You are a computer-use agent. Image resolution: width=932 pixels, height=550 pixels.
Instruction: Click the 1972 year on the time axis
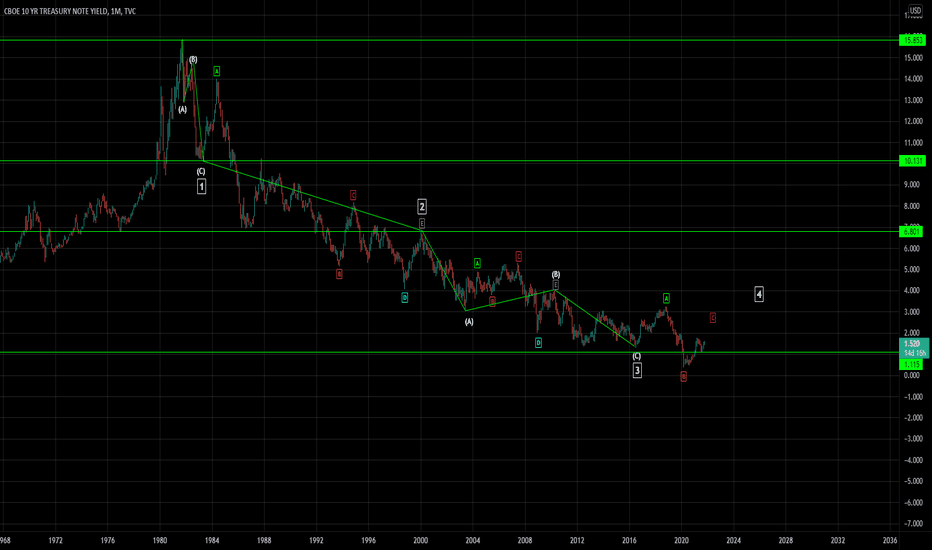coord(55,540)
